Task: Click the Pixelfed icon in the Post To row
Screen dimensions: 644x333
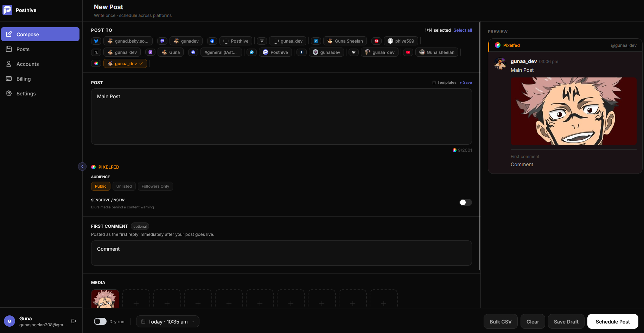Action: click(x=96, y=64)
